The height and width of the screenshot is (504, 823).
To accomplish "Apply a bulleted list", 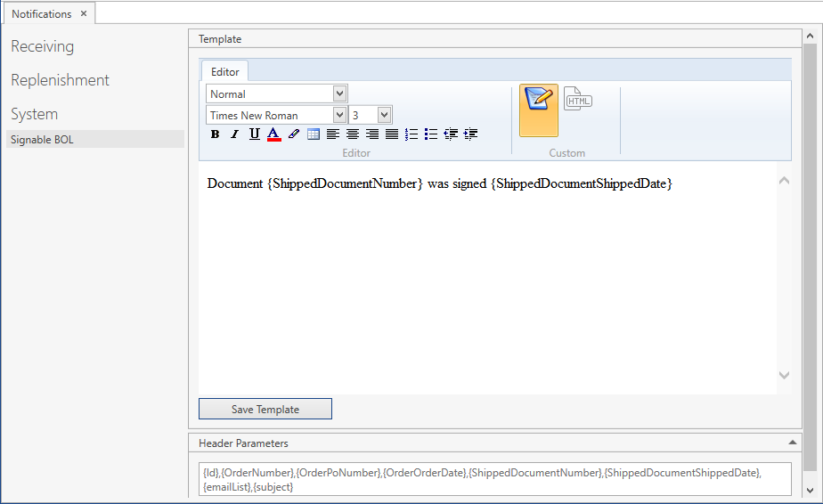I will (431, 134).
